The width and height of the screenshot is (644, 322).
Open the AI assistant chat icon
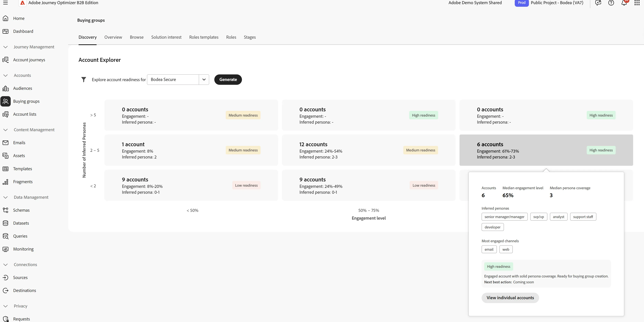pyautogui.click(x=598, y=3)
